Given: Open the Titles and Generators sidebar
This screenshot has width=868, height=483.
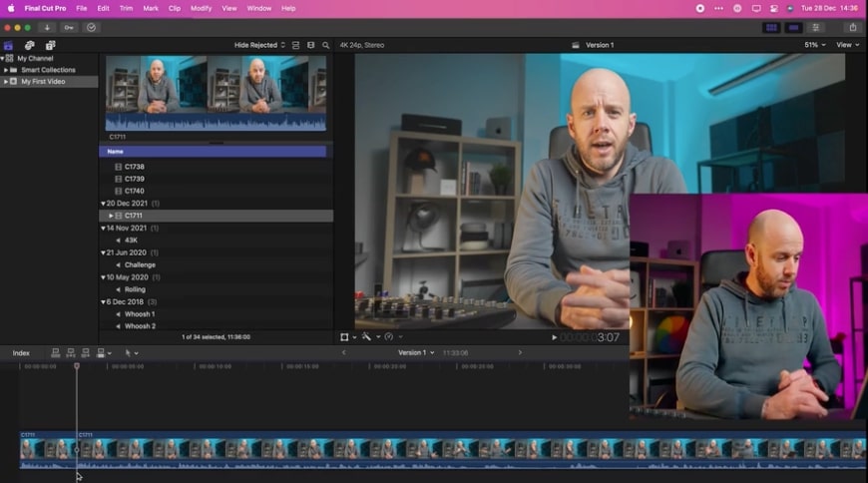Looking at the screenshot, I should pyautogui.click(x=50, y=45).
